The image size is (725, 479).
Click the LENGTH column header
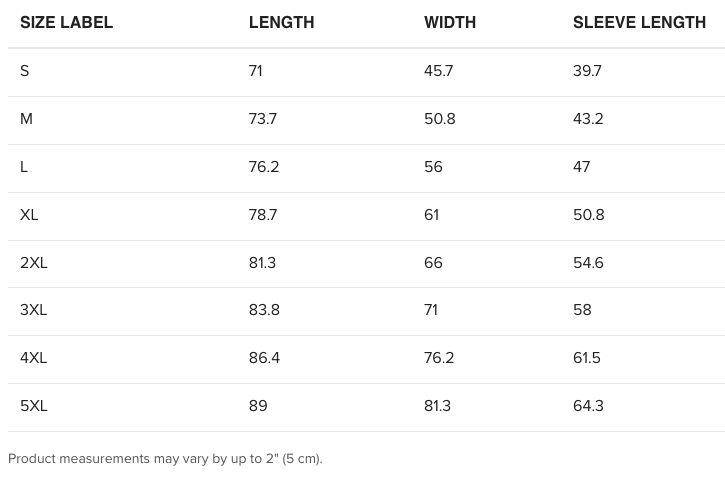281,22
